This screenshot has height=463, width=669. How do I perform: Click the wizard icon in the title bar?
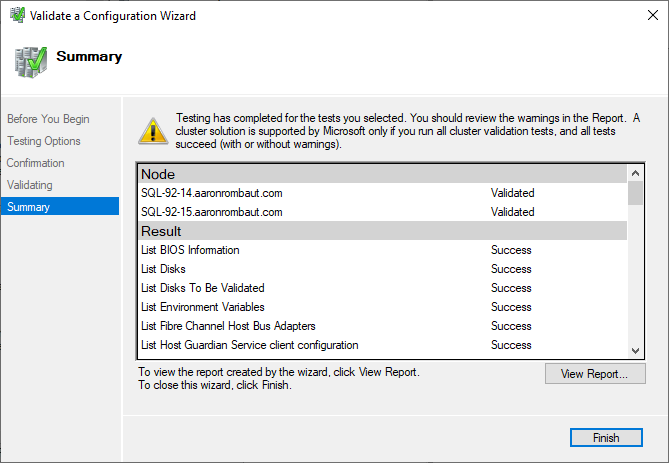[x=14, y=16]
